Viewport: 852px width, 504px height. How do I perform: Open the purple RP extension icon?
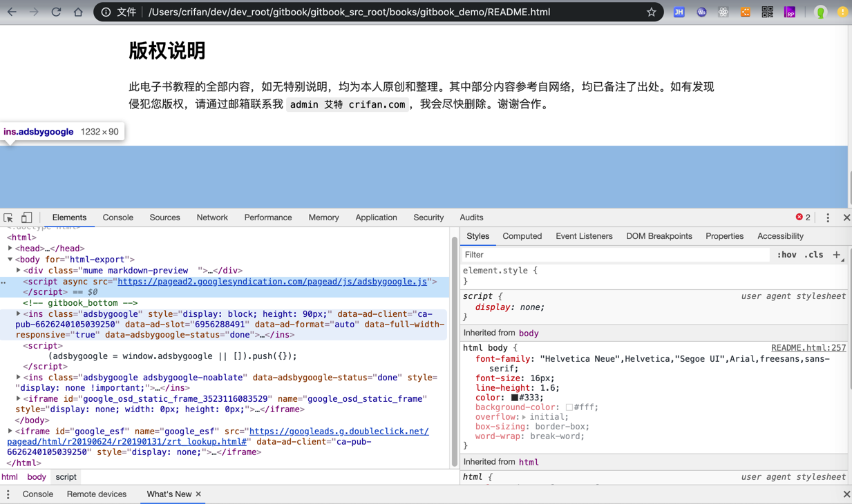[x=789, y=12]
